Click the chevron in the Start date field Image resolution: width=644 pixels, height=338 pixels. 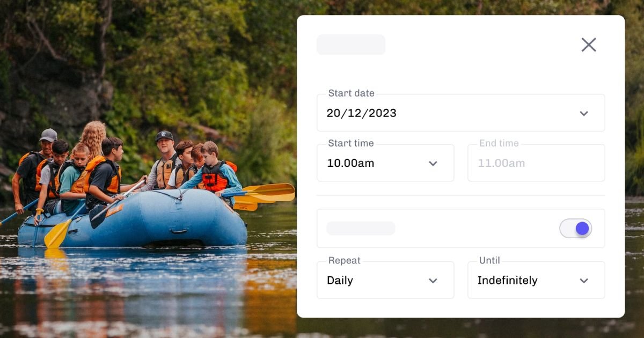pos(584,113)
